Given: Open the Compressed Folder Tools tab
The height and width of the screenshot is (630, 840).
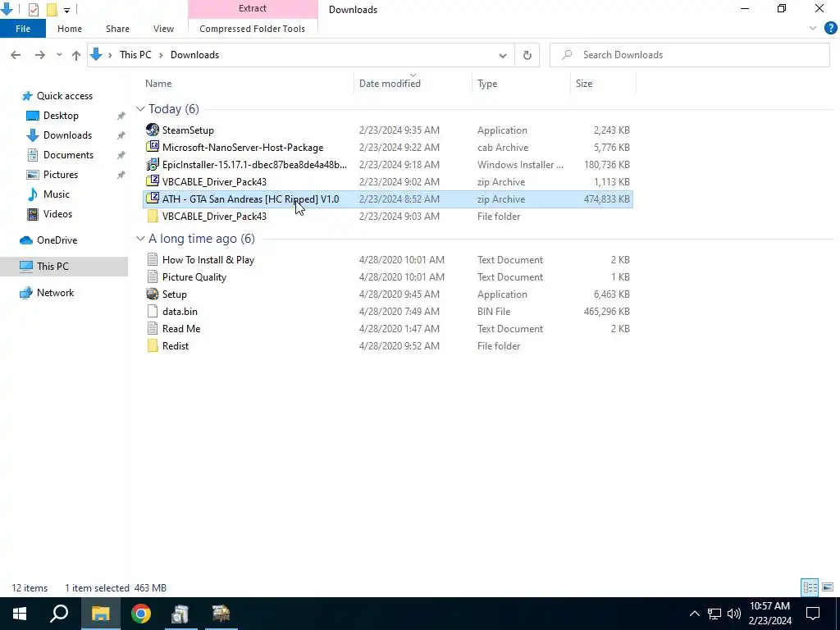Looking at the screenshot, I should pyautogui.click(x=253, y=29).
